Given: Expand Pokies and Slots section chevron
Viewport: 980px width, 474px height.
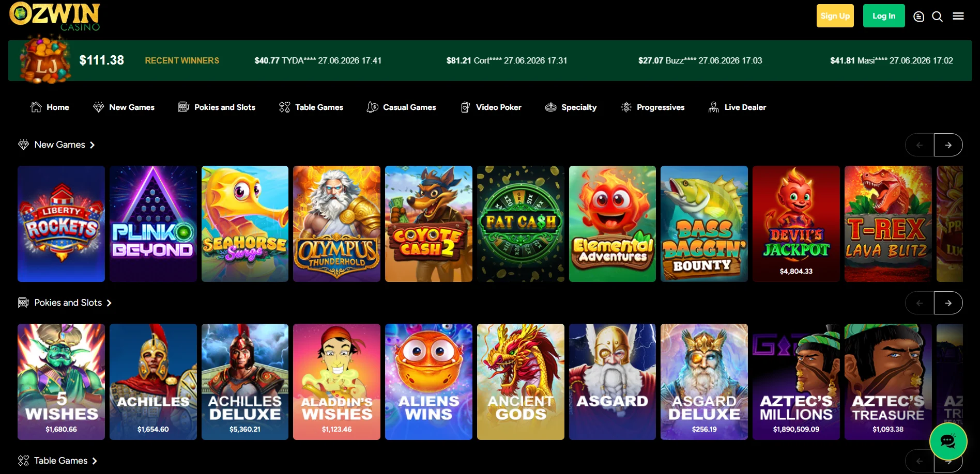Looking at the screenshot, I should tap(109, 303).
